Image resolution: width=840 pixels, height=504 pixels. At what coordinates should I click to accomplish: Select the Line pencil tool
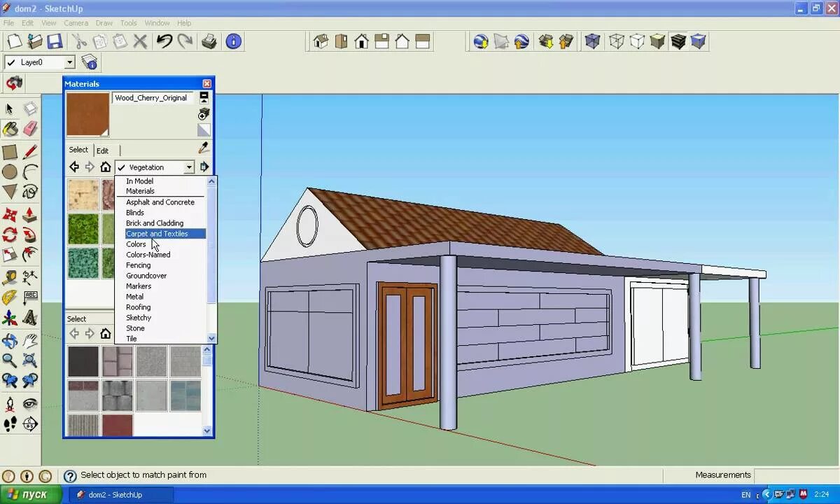pos(30,152)
